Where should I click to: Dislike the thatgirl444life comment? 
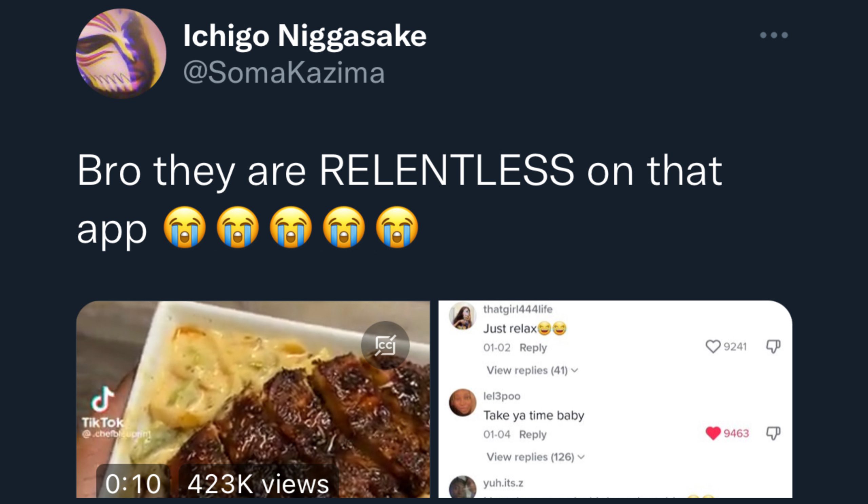click(x=773, y=347)
